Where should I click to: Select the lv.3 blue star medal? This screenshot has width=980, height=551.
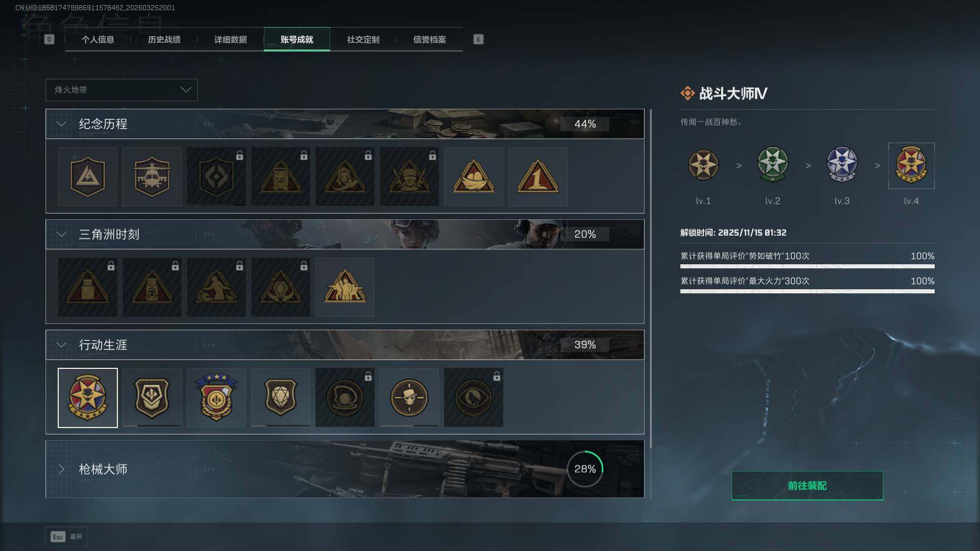(x=842, y=165)
